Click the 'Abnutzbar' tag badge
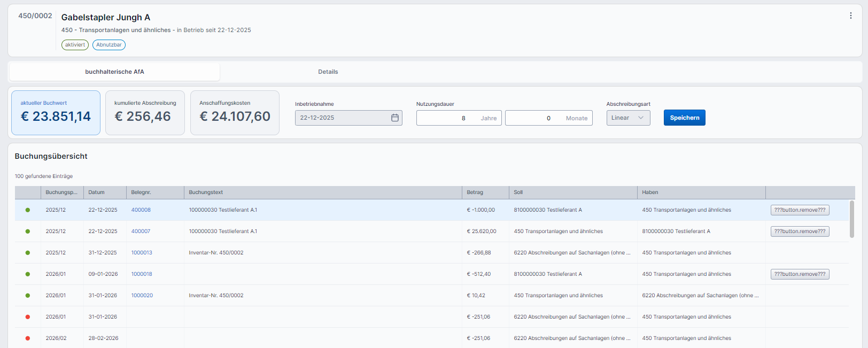 [x=109, y=45]
